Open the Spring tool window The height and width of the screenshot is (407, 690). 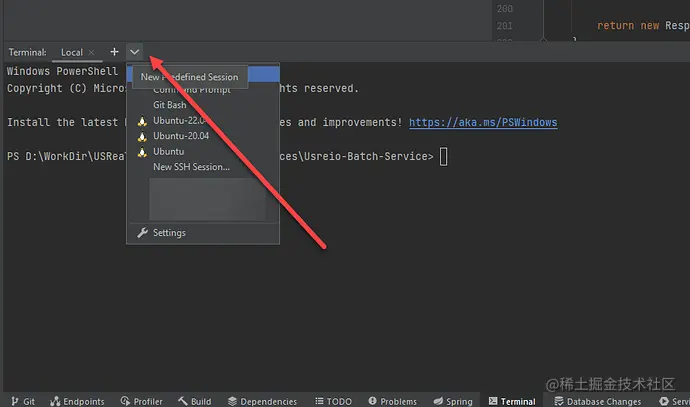click(453, 401)
